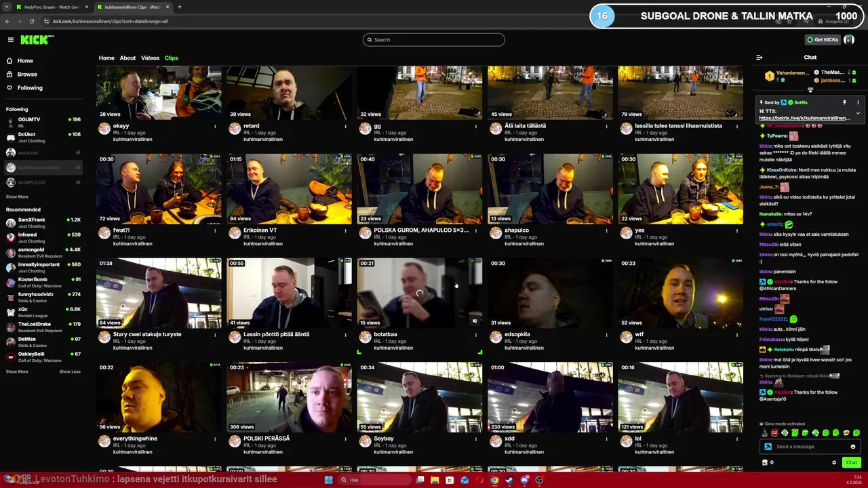868x488 pixels.
Task: Click channel avatar next to 'fwat?!' clip
Action: [104, 233]
